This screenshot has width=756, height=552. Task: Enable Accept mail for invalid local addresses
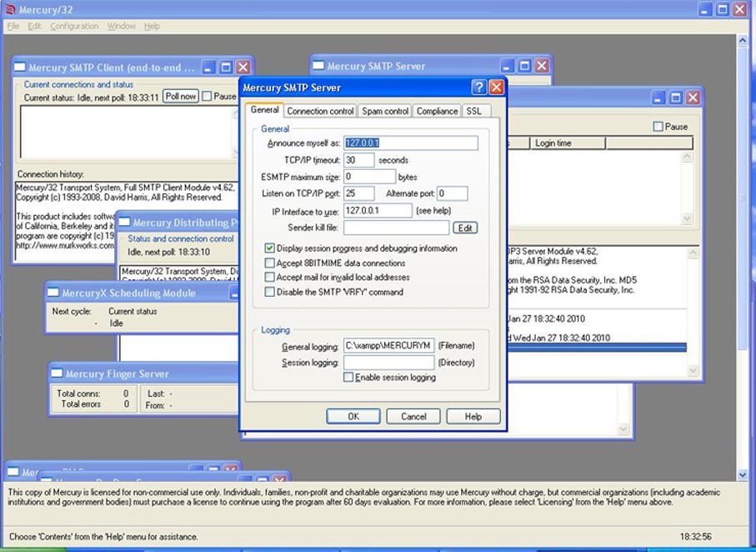(269, 277)
